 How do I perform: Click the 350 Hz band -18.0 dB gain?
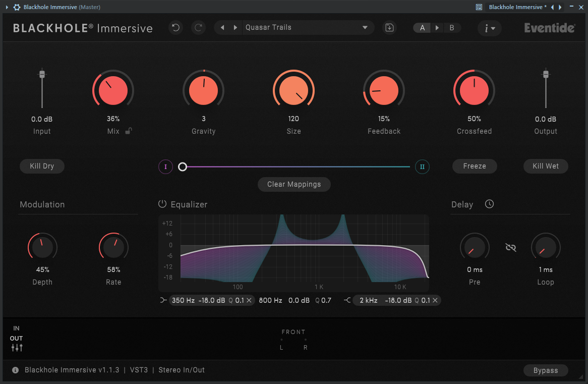[211, 300]
